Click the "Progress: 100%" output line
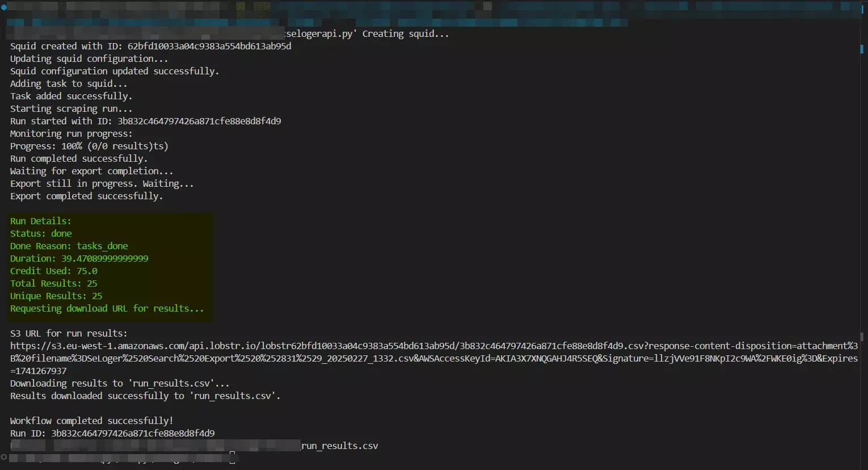Image resolution: width=868 pixels, height=470 pixels. (89, 146)
